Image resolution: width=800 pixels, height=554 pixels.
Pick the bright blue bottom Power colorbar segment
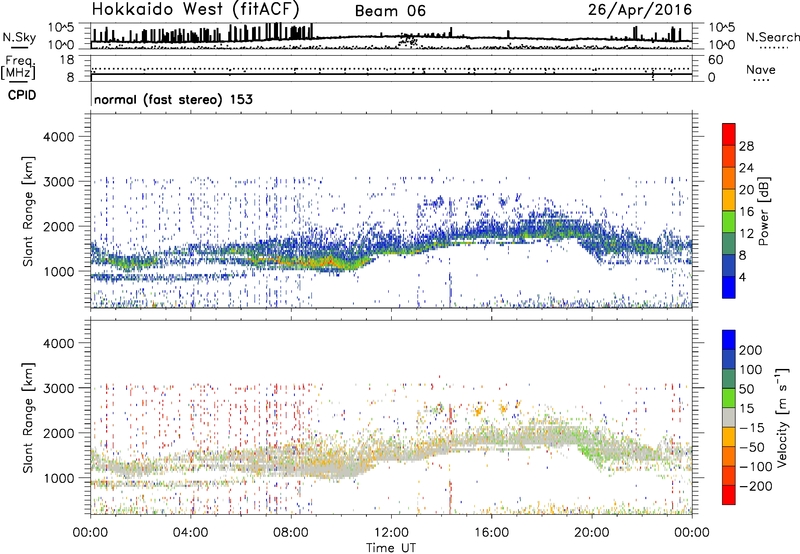click(x=729, y=287)
